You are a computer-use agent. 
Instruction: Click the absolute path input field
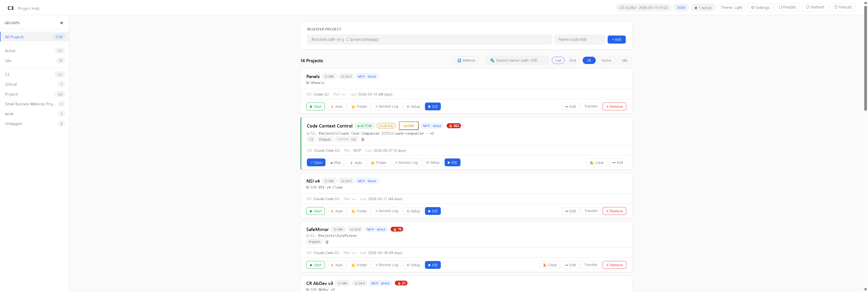[x=429, y=39]
